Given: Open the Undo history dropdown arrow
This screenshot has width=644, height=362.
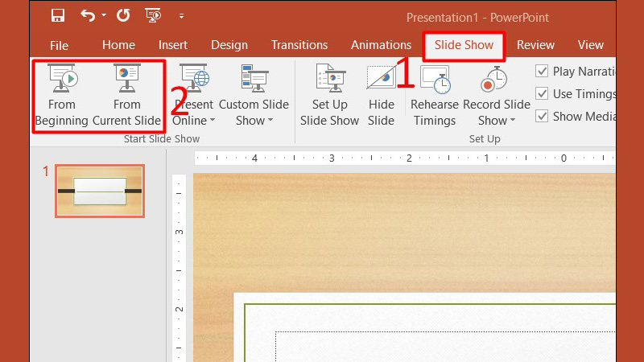Looking at the screenshot, I should [x=104, y=15].
